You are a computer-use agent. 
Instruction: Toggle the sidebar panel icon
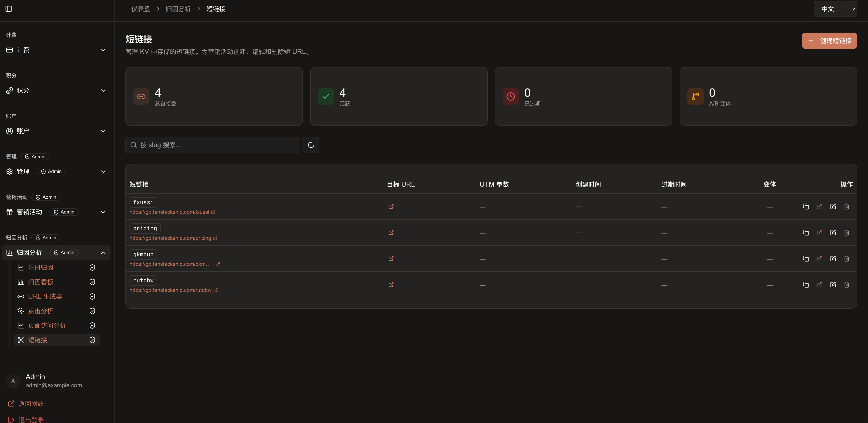coord(9,9)
